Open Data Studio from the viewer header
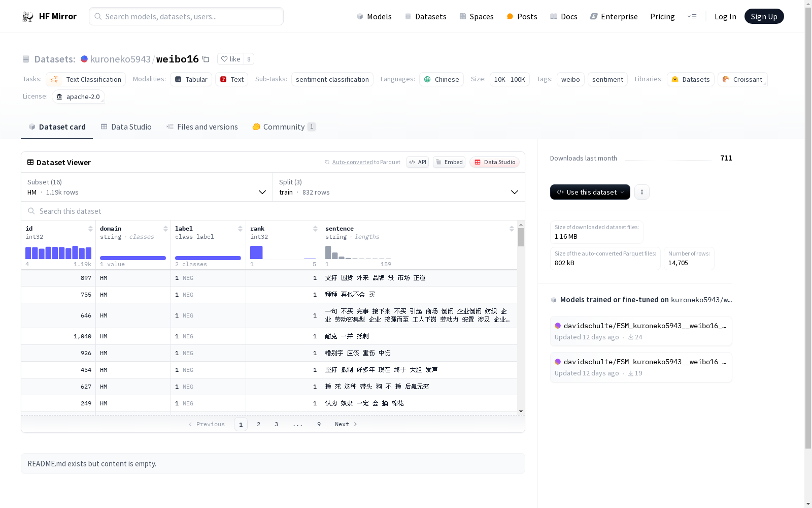Image resolution: width=812 pixels, height=508 pixels. click(494, 162)
